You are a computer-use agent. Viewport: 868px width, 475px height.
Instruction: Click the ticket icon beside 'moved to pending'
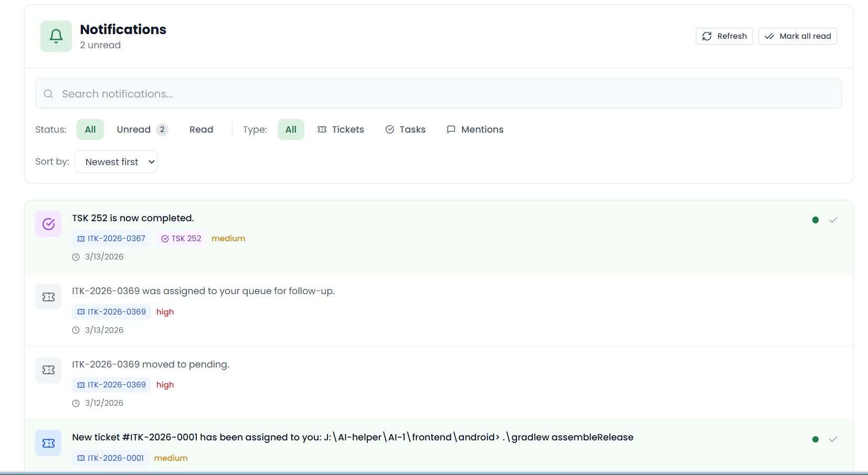pyautogui.click(x=48, y=370)
